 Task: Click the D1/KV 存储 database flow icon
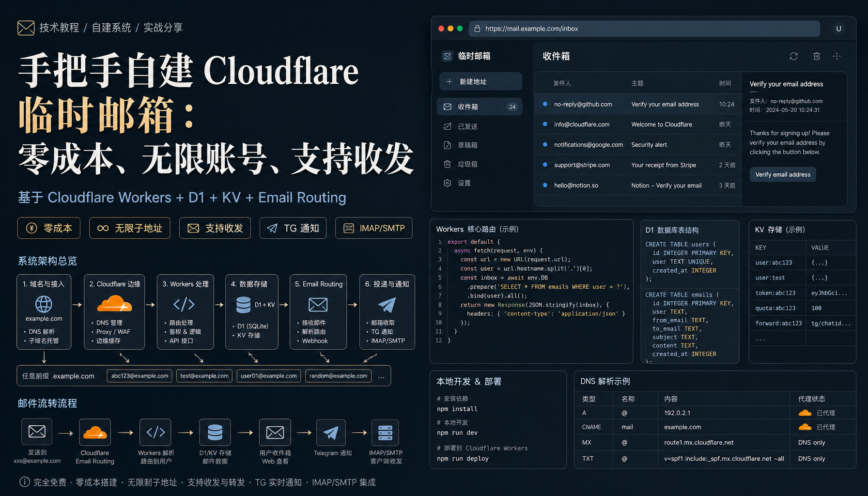tap(215, 432)
